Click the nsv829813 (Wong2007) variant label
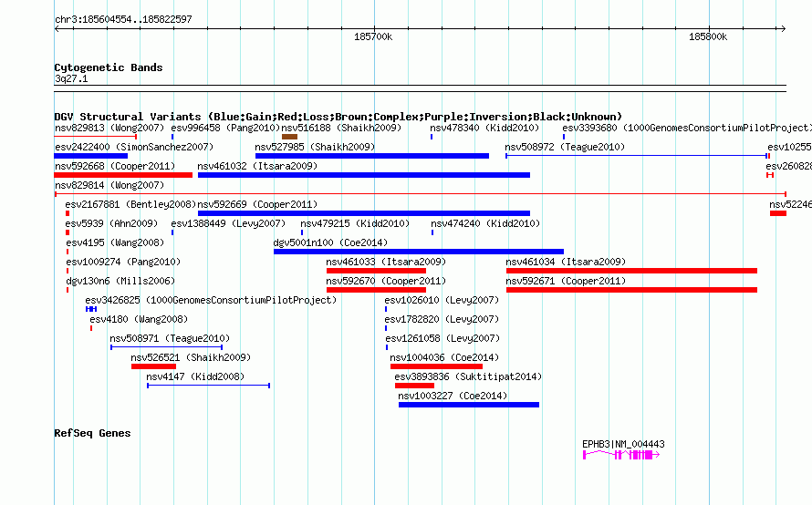This screenshot has height=505, width=812. 109,128
